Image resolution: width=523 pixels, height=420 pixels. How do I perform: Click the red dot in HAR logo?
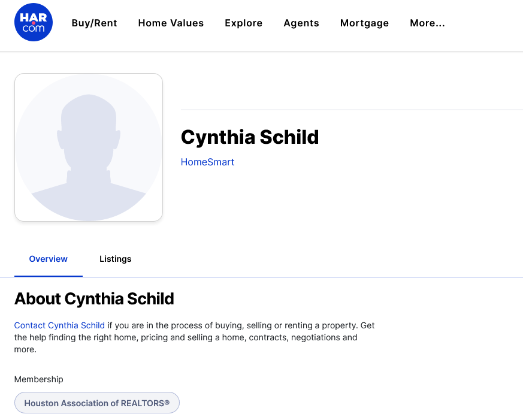(x=34, y=23)
